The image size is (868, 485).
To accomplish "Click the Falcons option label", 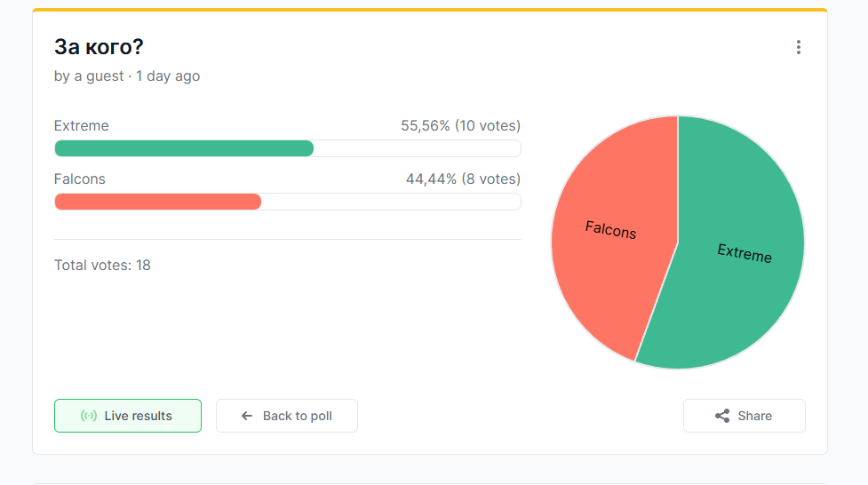I will pyautogui.click(x=80, y=179).
